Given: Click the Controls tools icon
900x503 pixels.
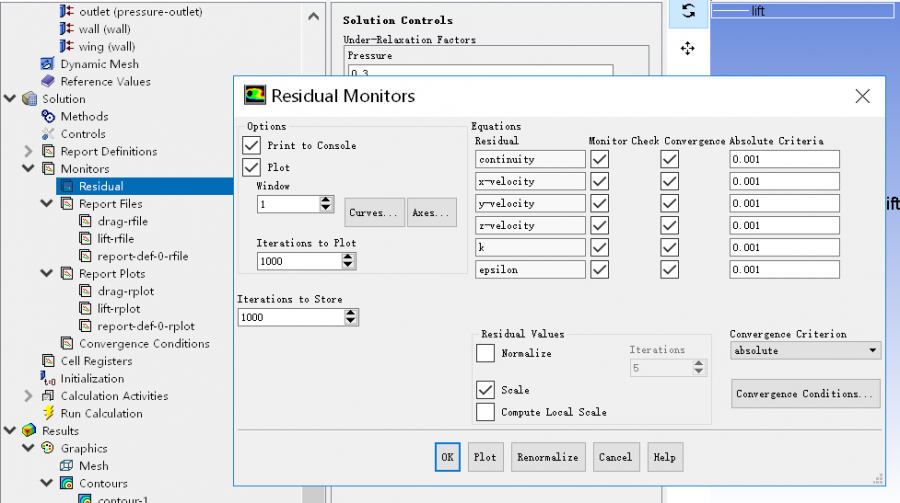Looking at the screenshot, I should pos(48,134).
